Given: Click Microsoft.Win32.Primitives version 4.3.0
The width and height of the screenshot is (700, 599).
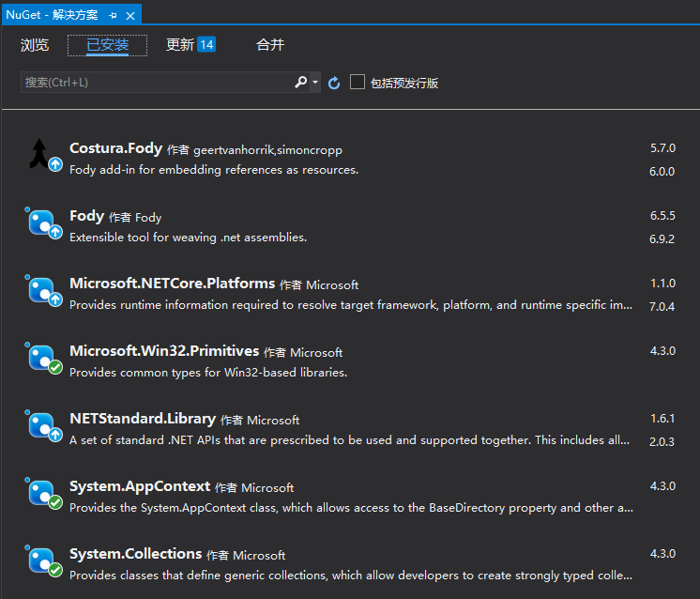Looking at the screenshot, I should (x=662, y=350).
